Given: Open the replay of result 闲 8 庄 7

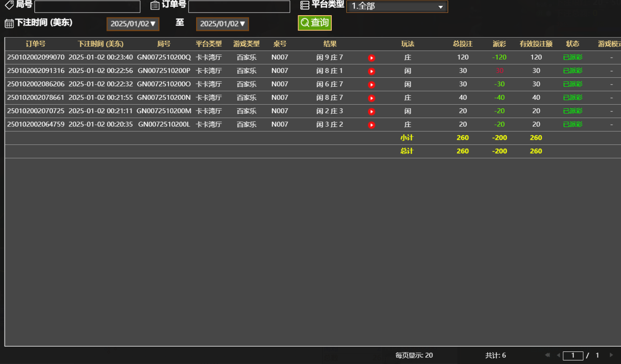Looking at the screenshot, I should click(371, 97).
